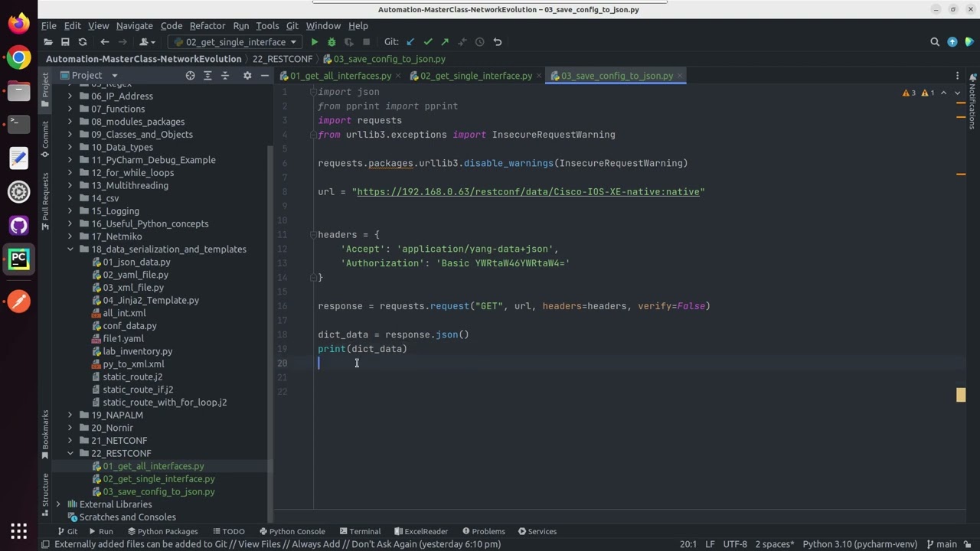Screen dimensions: 980x551
Task: Click the Expand All icon in the Project panel
Action: [207, 76]
